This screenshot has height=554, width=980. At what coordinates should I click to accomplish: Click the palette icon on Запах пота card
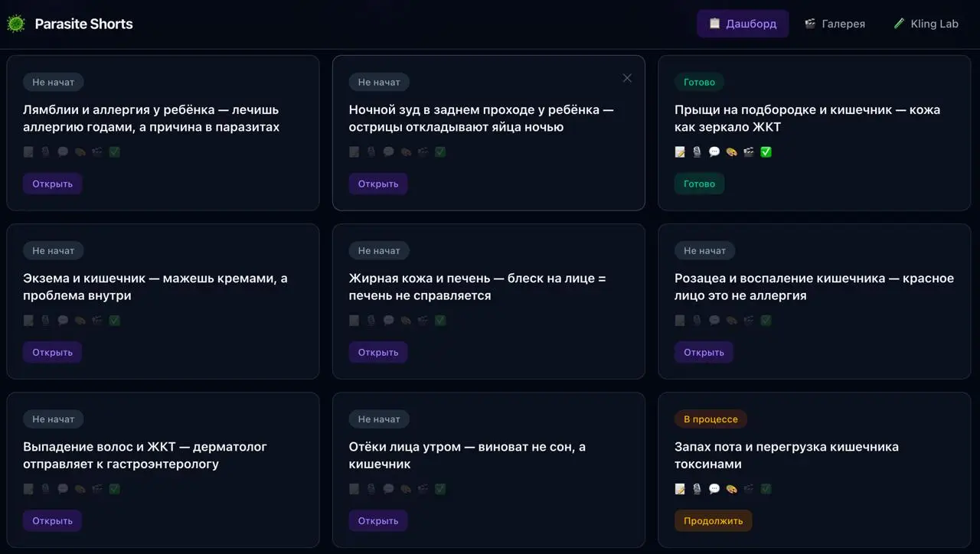click(731, 488)
